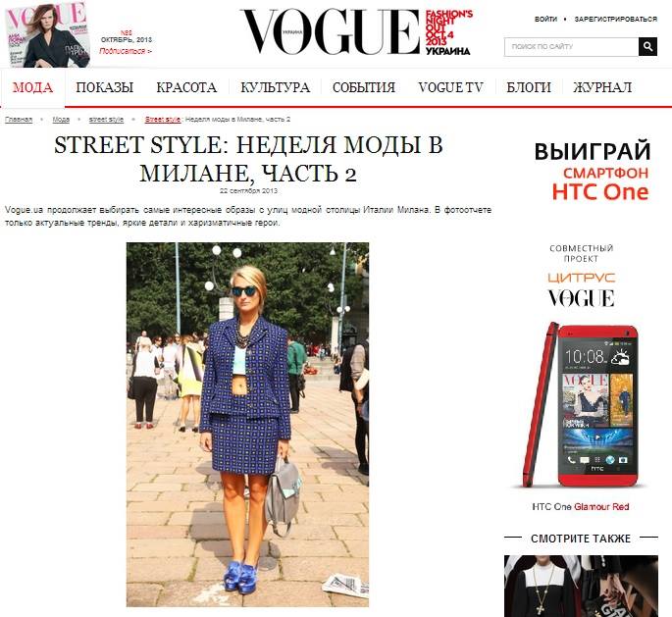Focus the Поиск по сайту search field
Screen dimensions: 672x617
(x=571, y=47)
